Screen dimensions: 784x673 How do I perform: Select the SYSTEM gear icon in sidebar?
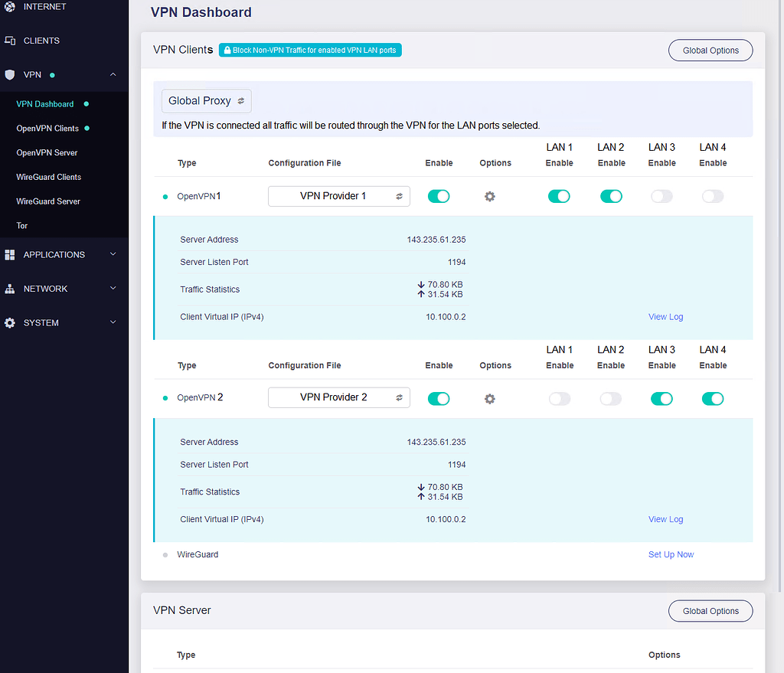(10, 323)
